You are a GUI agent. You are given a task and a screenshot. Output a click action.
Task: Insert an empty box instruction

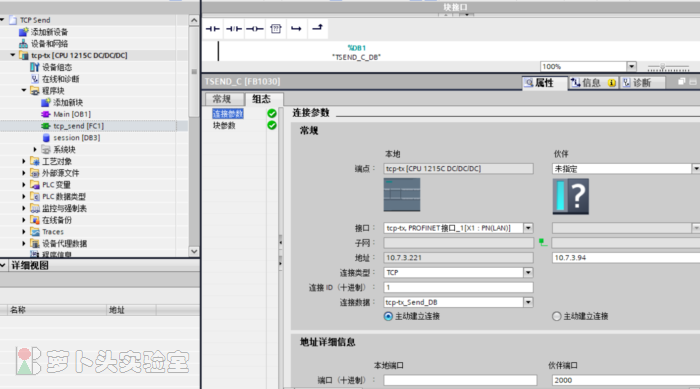tap(276, 29)
